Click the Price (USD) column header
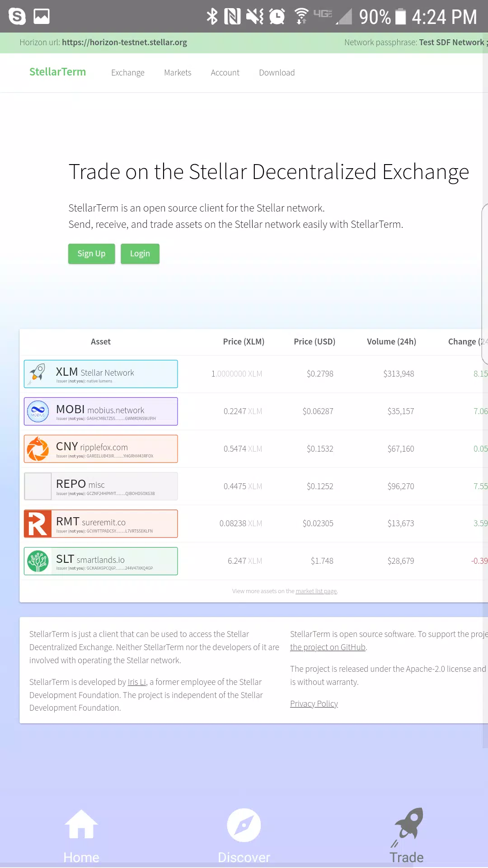Screen dimensions: 488x868 point(314,342)
